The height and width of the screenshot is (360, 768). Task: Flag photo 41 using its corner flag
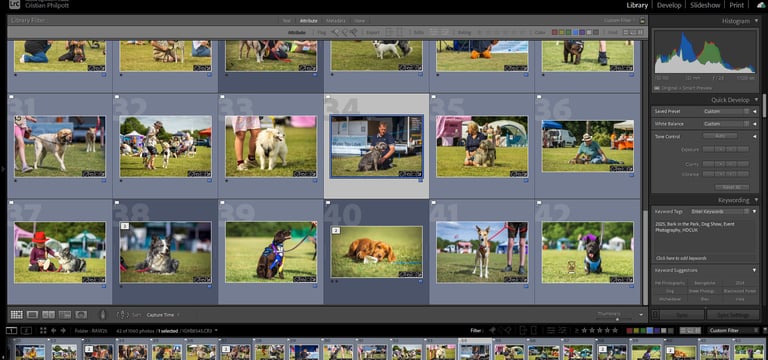click(433, 202)
